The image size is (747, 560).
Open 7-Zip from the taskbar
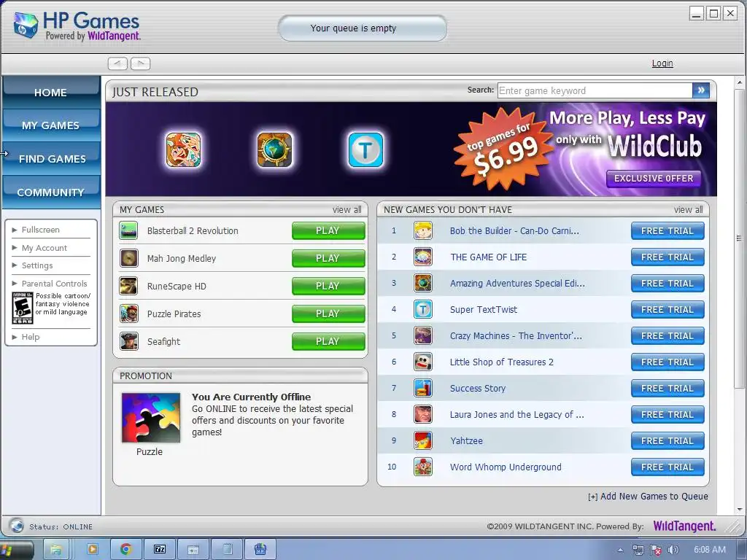point(160,549)
